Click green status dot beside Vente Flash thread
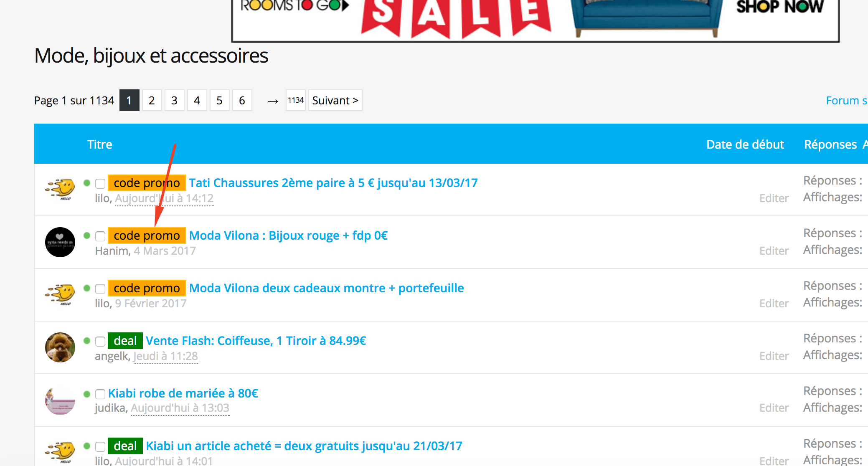The width and height of the screenshot is (868, 466). point(87,341)
